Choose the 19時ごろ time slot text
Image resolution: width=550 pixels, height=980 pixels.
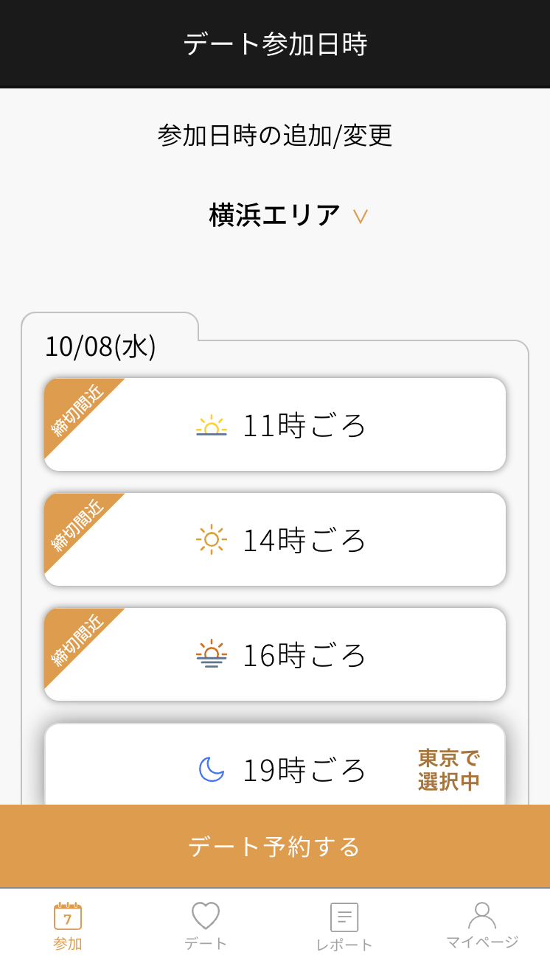(304, 770)
